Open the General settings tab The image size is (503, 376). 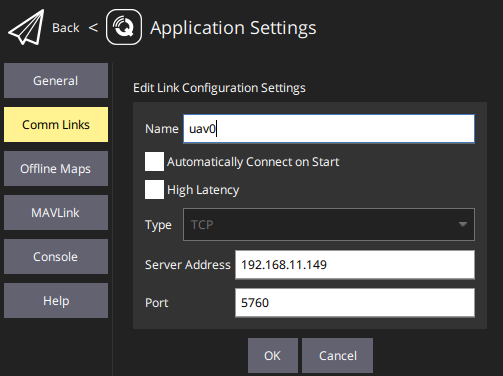pyautogui.click(x=56, y=81)
